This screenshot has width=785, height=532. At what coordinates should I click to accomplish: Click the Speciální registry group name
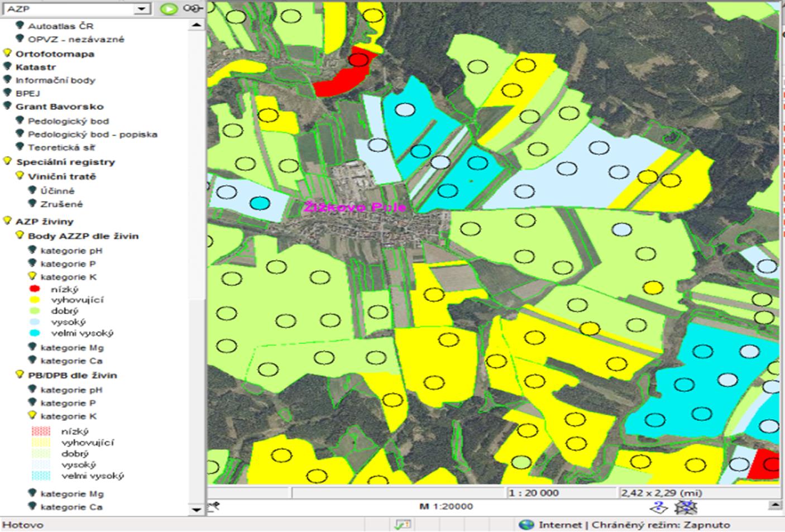pyautogui.click(x=65, y=162)
